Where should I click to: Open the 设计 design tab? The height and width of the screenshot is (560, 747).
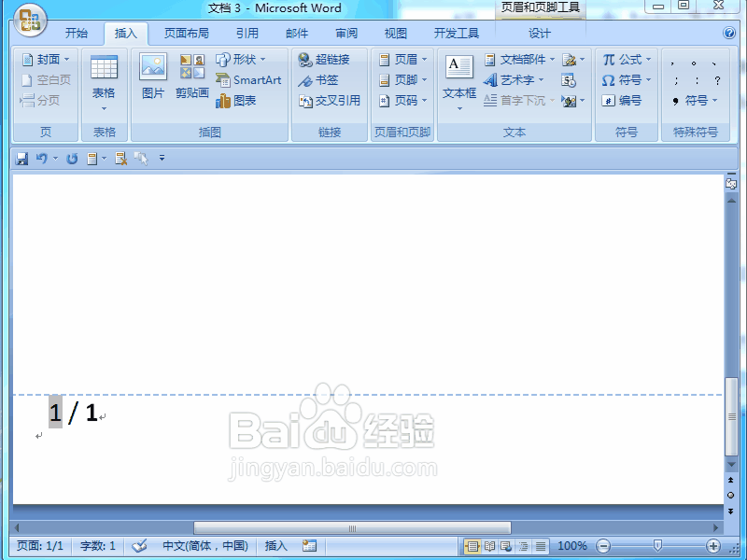pyautogui.click(x=540, y=34)
